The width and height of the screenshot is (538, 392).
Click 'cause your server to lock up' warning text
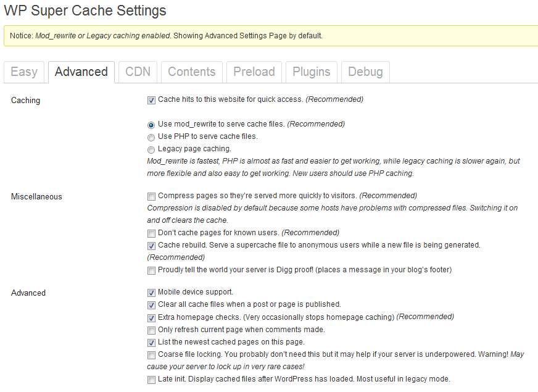pyautogui.click(x=225, y=367)
